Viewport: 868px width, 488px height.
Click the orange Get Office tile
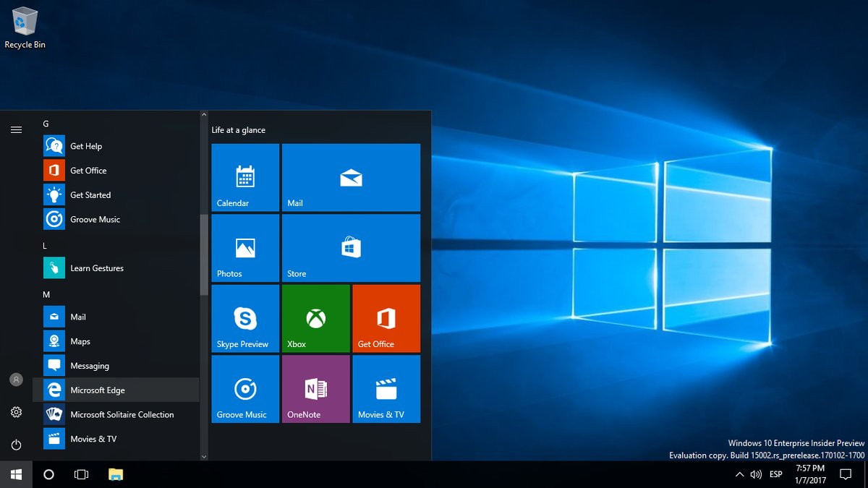coord(386,319)
